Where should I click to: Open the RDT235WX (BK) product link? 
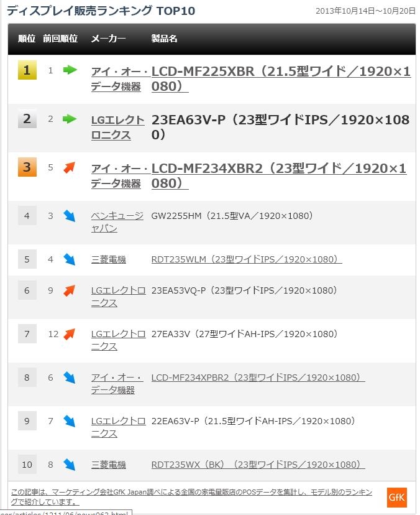[x=258, y=465]
